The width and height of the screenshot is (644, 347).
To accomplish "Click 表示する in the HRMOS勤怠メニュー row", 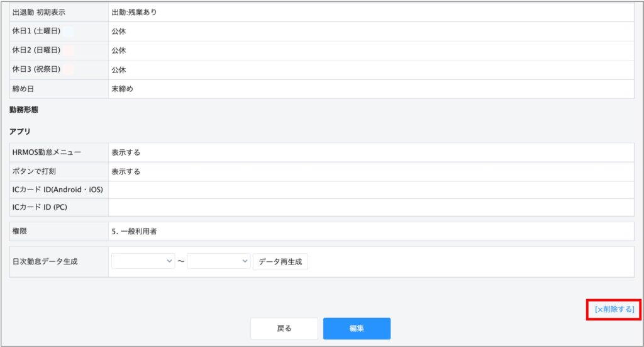I will (x=126, y=152).
